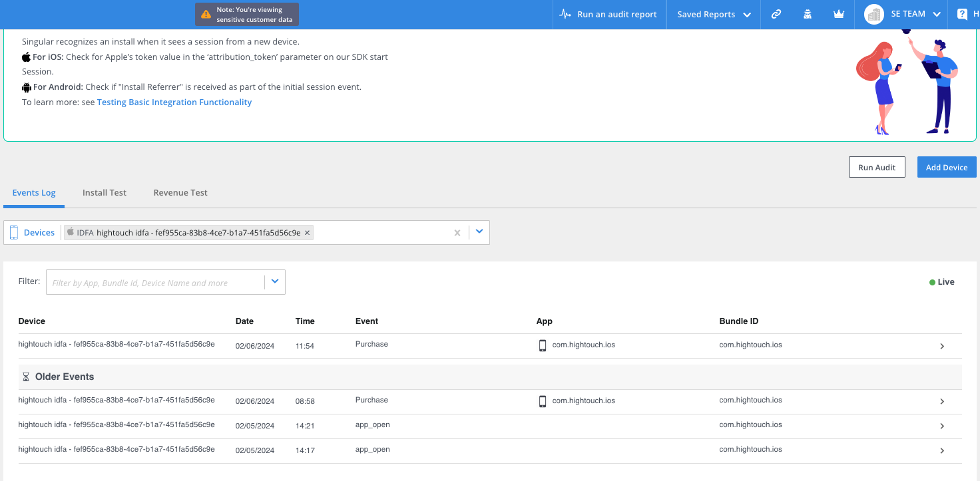Open the Filter dropdown arrow
980x481 pixels.
(x=275, y=282)
